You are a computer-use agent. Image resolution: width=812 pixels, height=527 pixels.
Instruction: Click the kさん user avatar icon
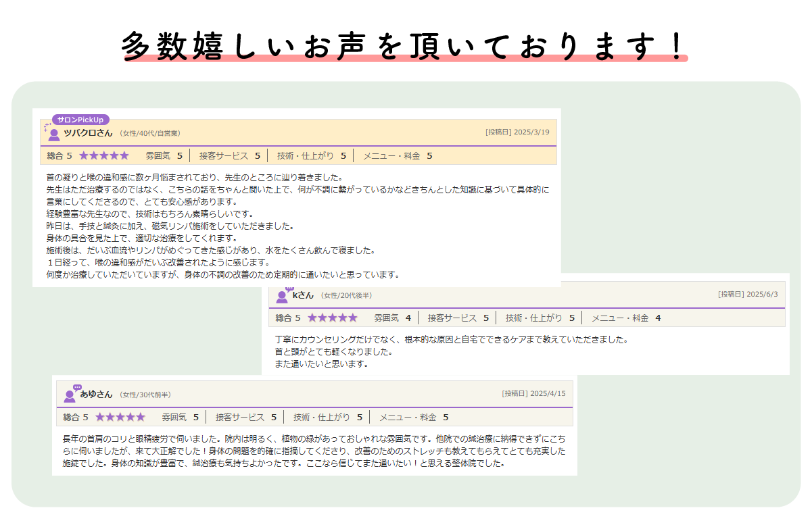[x=283, y=296]
